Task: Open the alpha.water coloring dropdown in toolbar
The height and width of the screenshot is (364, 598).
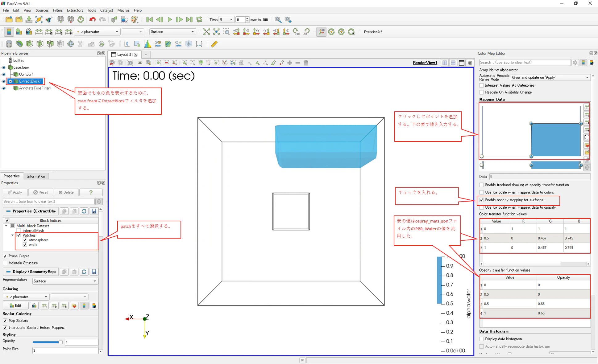Action: point(98,32)
